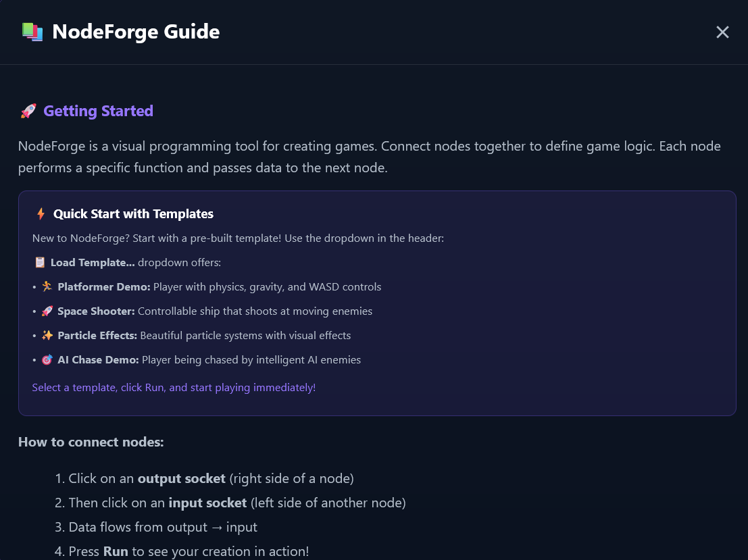Click the AI Chase Demo template name
This screenshot has width=748, height=560.
[x=98, y=360]
